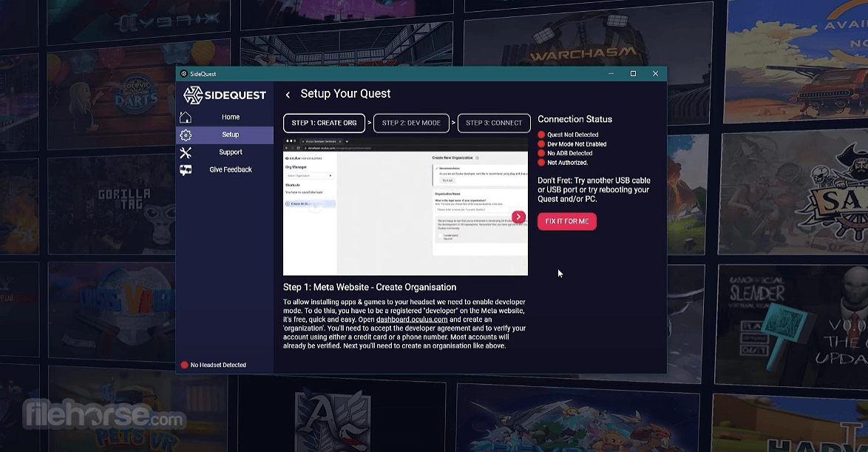Click the red dot beside No ADB Detected
The height and width of the screenshot is (452, 868).
coord(541,153)
